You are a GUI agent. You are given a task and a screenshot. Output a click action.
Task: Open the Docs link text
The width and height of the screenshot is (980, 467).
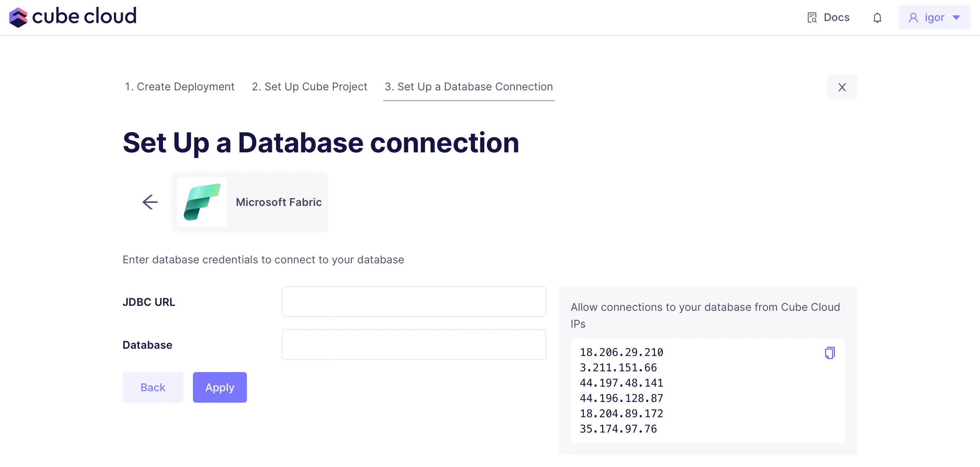[836, 18]
